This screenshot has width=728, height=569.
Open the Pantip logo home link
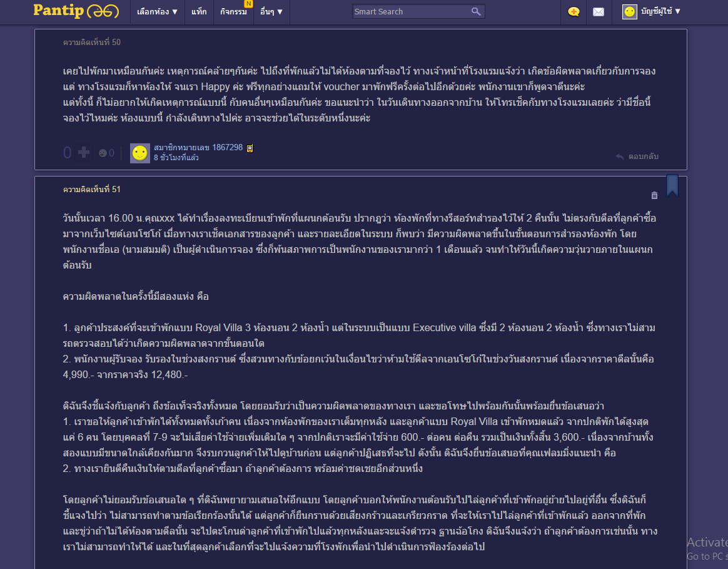(76, 11)
